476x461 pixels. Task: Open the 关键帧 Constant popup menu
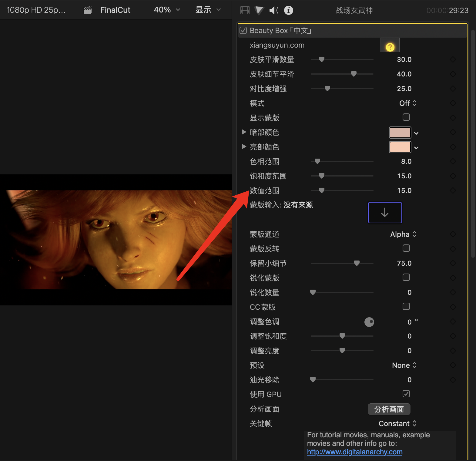(398, 423)
